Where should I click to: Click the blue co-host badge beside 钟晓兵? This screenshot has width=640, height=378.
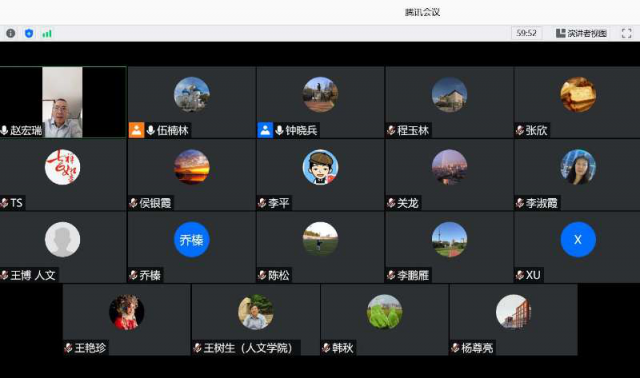pyautogui.click(x=265, y=130)
